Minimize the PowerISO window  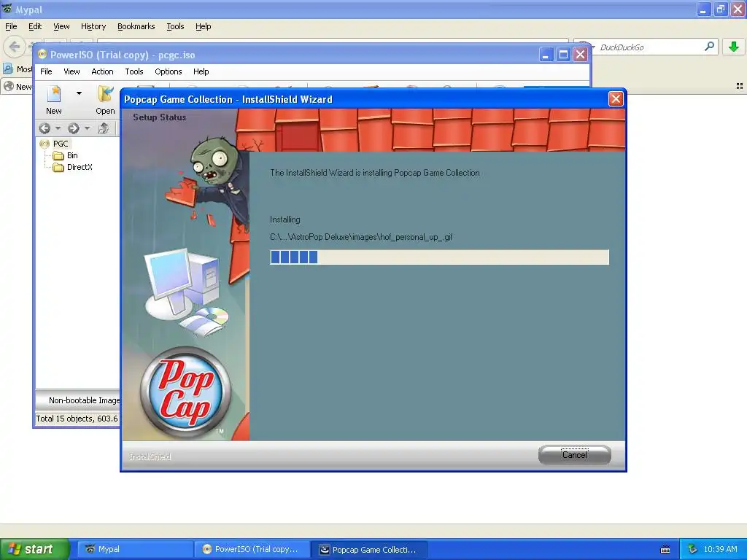point(546,55)
